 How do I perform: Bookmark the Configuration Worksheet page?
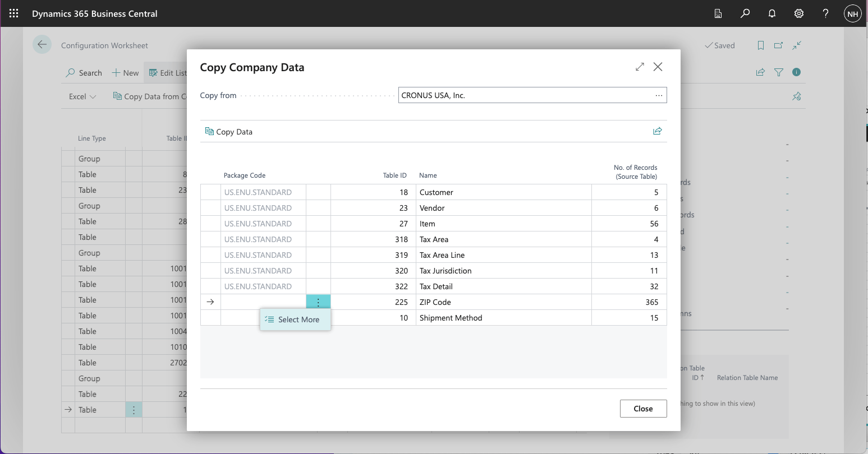761,45
